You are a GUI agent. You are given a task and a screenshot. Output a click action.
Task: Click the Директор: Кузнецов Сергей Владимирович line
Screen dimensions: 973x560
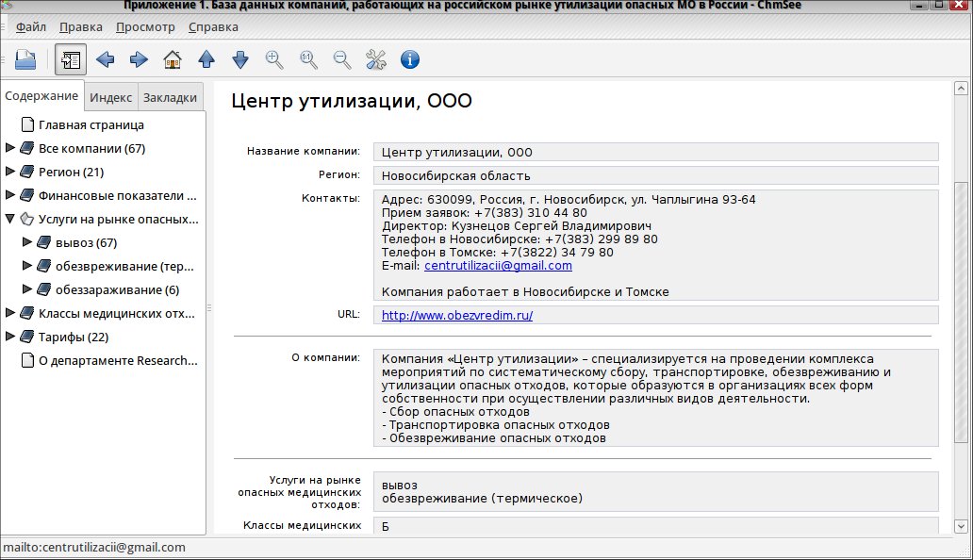(517, 225)
